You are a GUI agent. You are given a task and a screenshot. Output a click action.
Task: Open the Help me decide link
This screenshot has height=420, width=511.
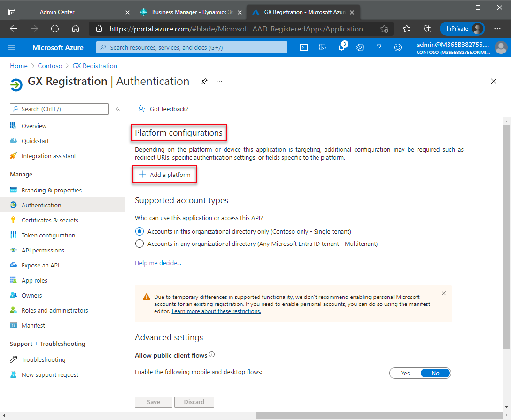tap(158, 263)
